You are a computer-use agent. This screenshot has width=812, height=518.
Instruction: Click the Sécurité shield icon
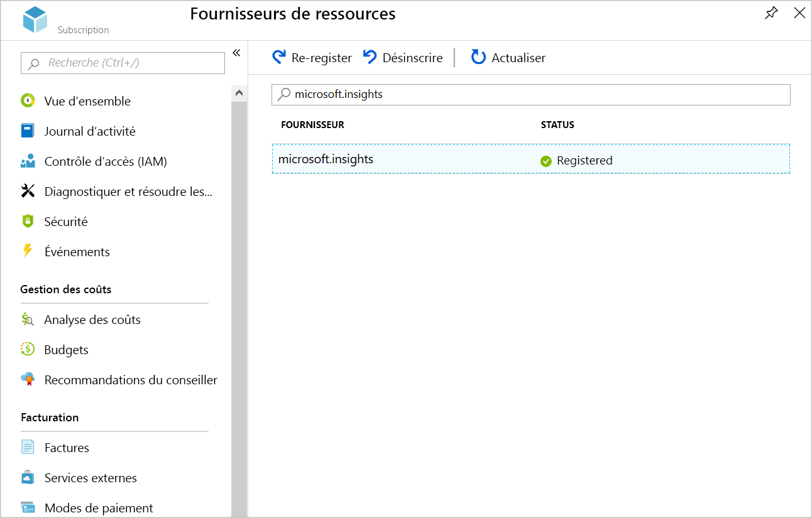coord(28,222)
